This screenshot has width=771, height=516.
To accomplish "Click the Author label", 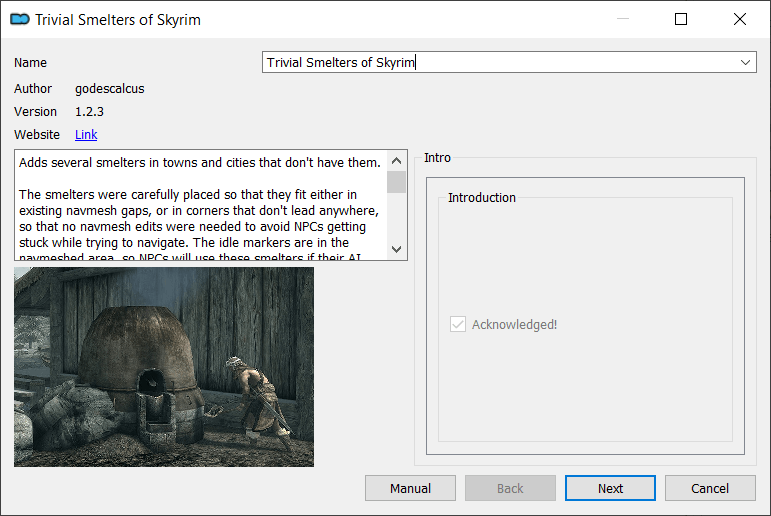I will 33,89.
